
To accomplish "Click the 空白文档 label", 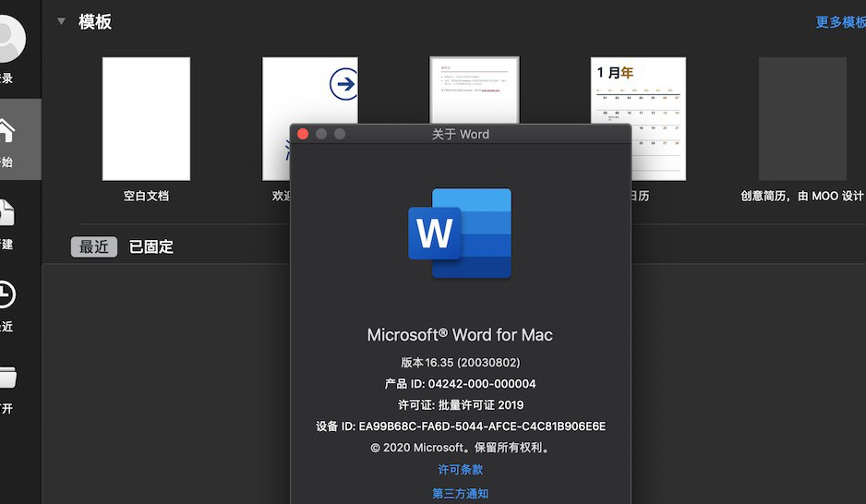I will [146, 196].
